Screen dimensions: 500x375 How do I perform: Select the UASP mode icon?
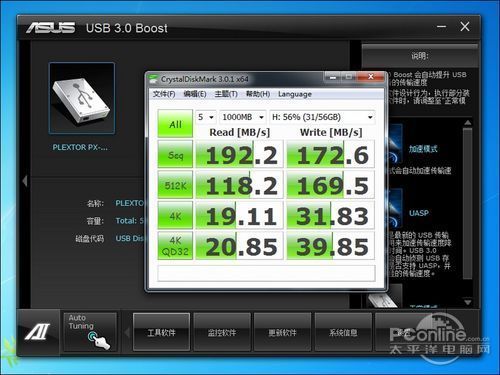[x=395, y=208]
